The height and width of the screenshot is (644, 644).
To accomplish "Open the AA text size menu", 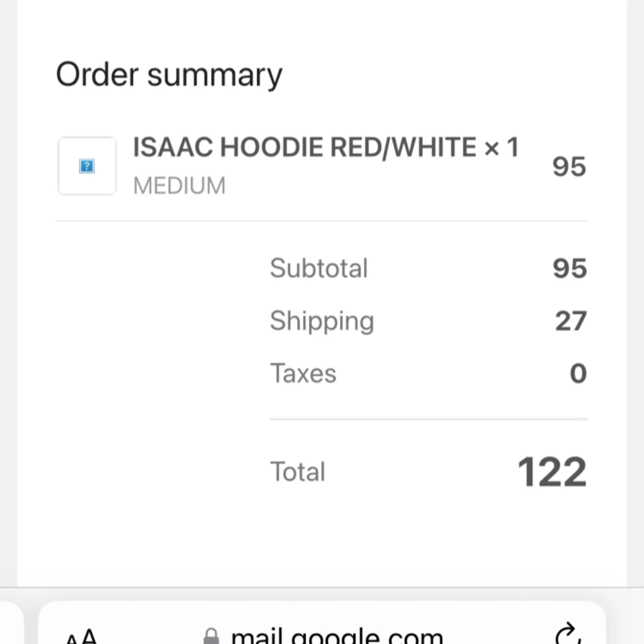I will coord(81,636).
